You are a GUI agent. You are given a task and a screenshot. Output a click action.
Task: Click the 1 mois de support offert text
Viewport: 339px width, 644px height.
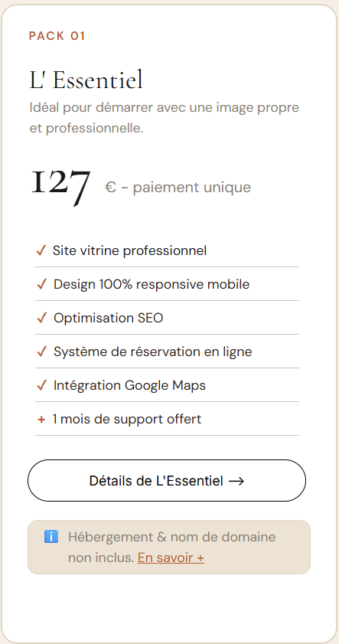[127, 419]
